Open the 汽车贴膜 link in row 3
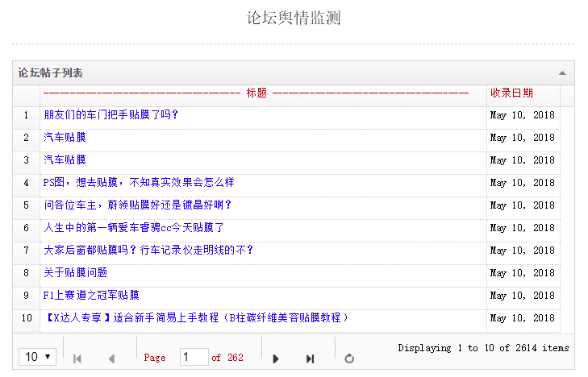The height and width of the screenshot is (377, 588). [x=65, y=159]
